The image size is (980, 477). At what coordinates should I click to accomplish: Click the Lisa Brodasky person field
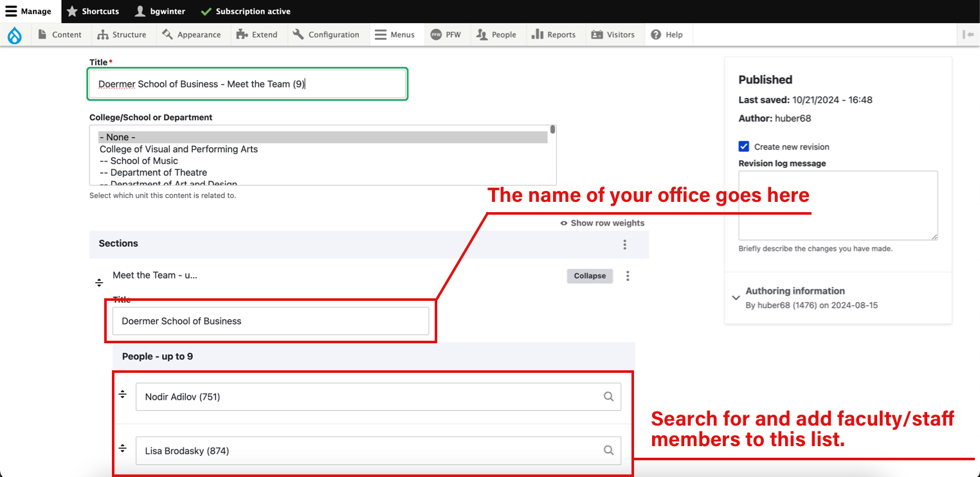pyautogui.click(x=378, y=451)
